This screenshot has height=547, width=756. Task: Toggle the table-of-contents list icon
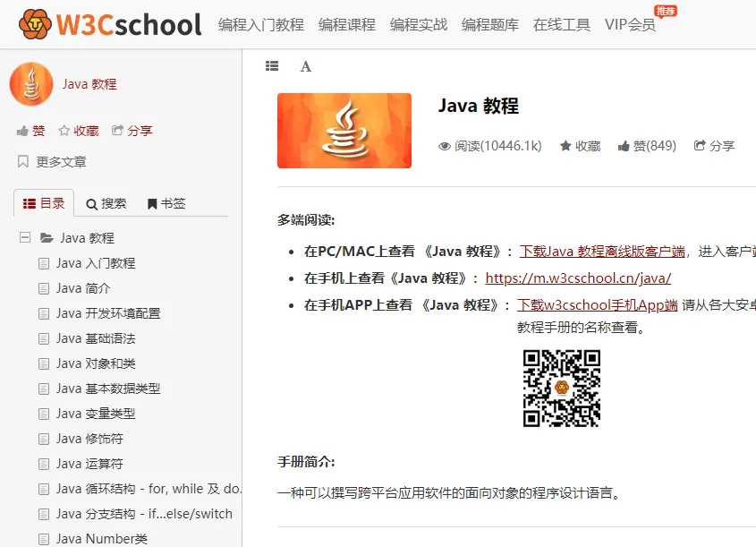click(272, 66)
